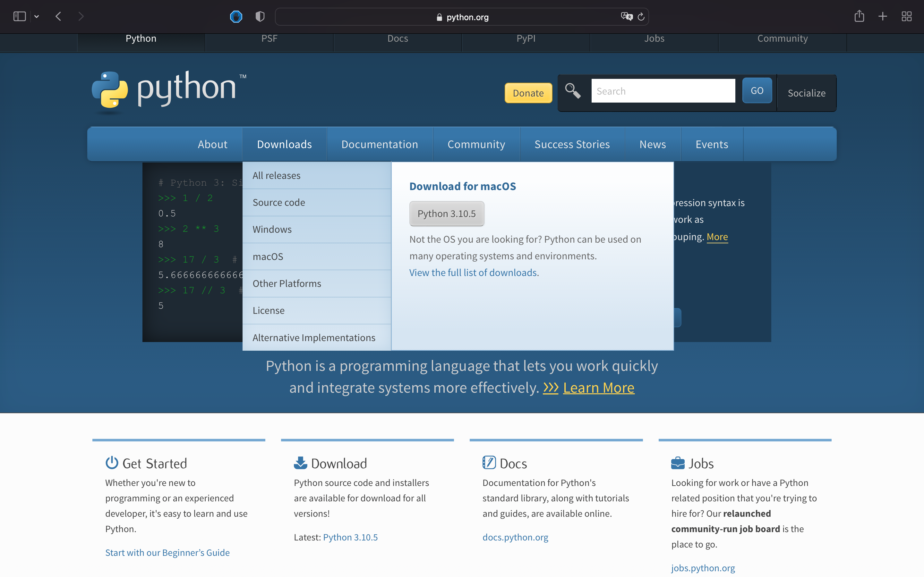The width and height of the screenshot is (924, 577).
Task: Open the Community navigation dropdown
Action: click(476, 144)
